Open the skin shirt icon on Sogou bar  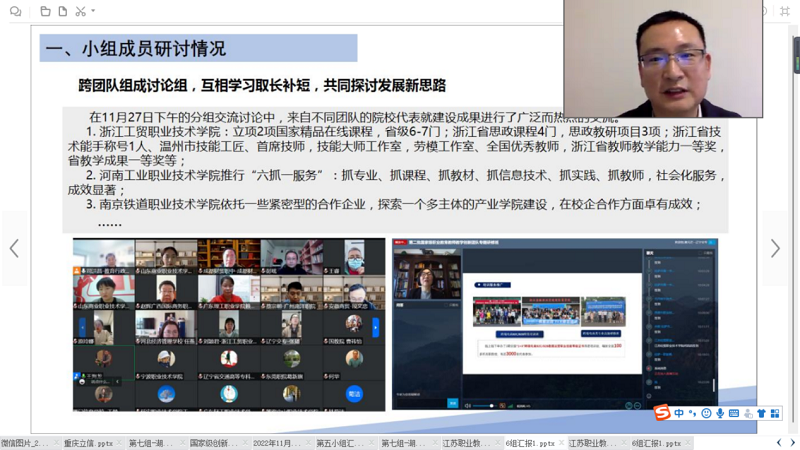pos(761,413)
